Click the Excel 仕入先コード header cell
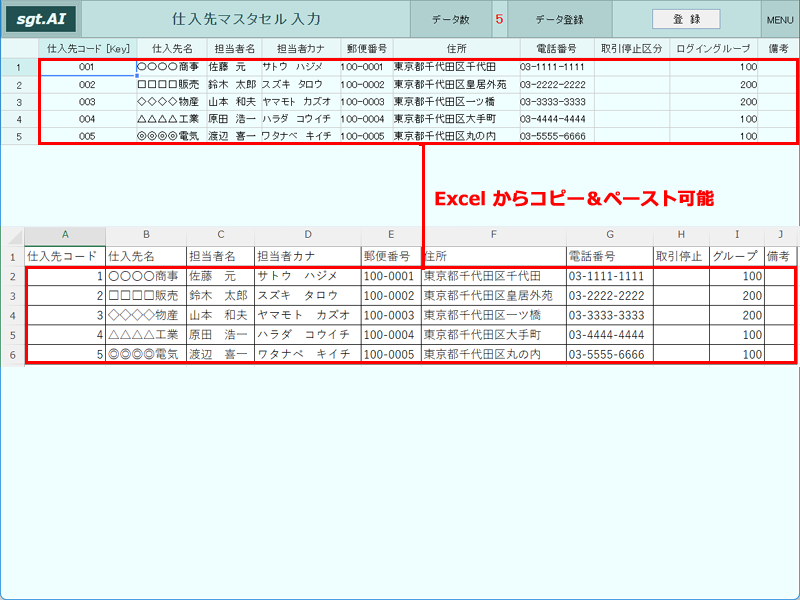800x600 pixels. pyautogui.click(x=65, y=256)
